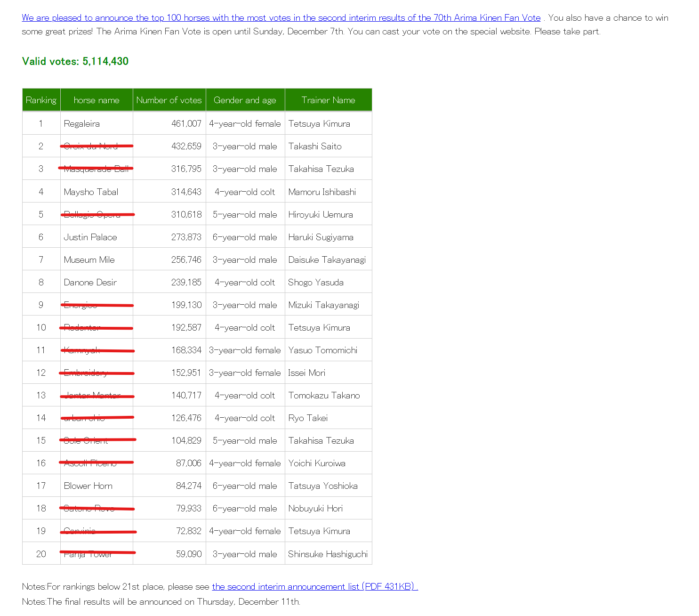Click the vote count 310,618
This screenshot has height=616, width=699.
tap(186, 214)
